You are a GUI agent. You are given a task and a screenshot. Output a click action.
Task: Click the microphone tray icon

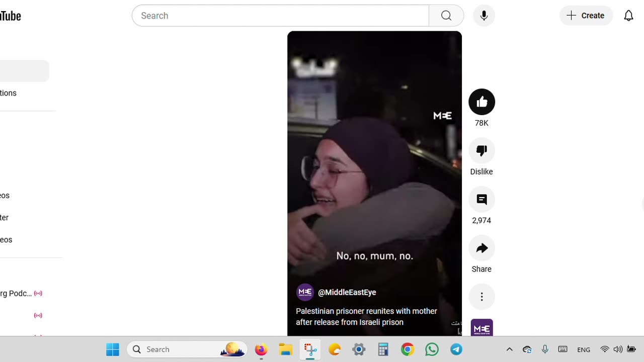pos(545,349)
